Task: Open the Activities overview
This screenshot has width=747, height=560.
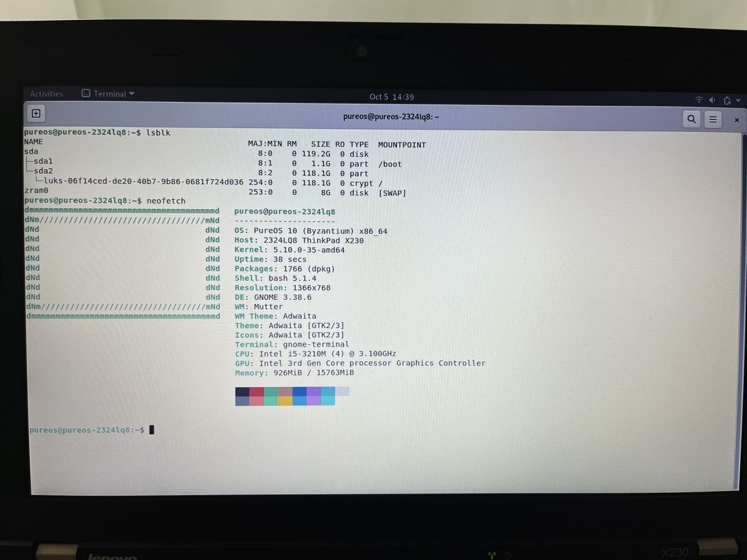Action: pos(47,94)
